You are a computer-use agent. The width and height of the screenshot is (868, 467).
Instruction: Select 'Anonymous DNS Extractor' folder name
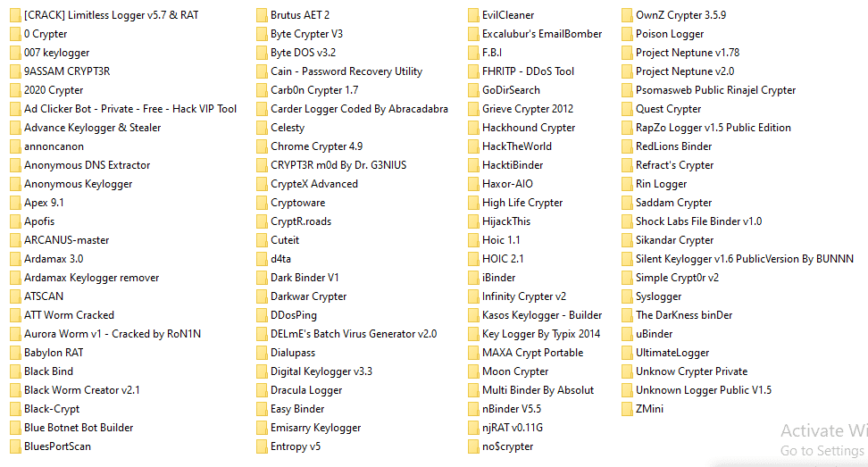click(x=87, y=165)
